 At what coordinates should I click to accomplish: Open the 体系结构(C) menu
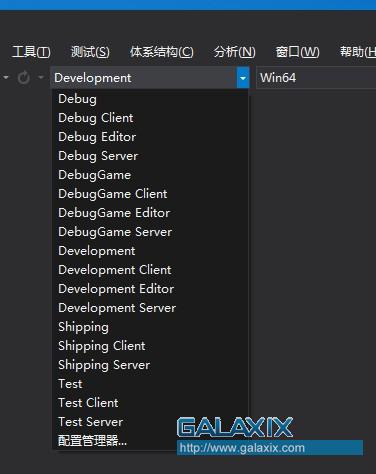tap(162, 52)
